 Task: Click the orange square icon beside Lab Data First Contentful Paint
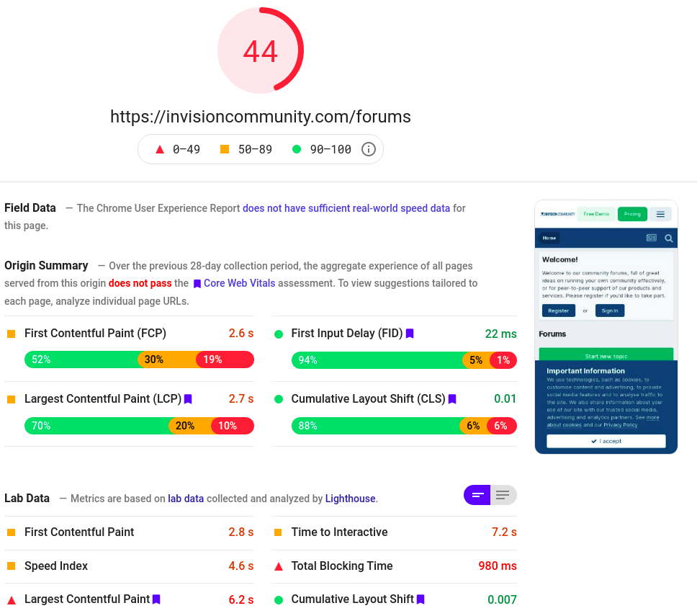[12, 532]
